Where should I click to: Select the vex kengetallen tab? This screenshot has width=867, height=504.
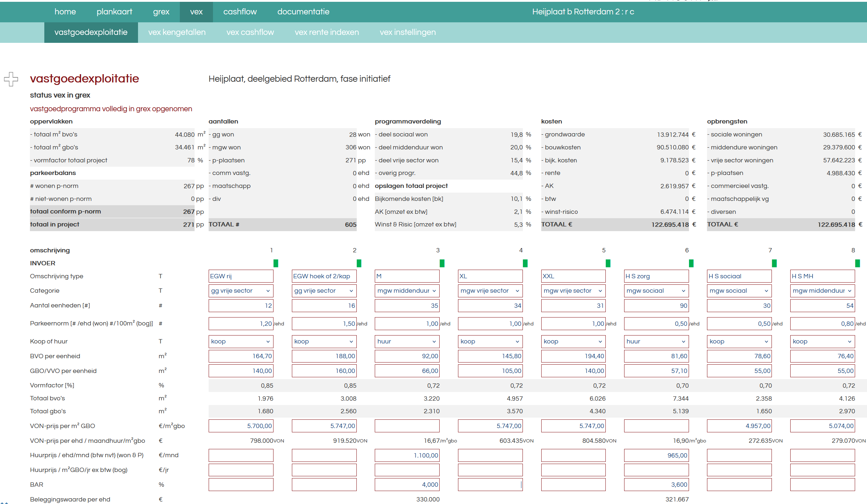(x=177, y=32)
